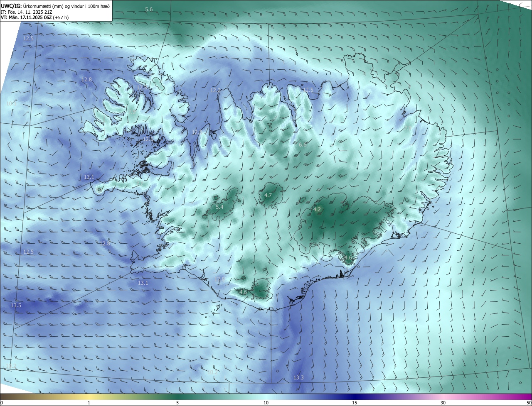
Task: Click the color scale tick label 30
Action: point(443,403)
